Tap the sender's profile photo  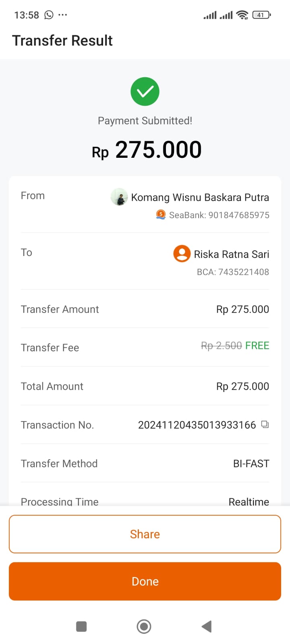[119, 197]
